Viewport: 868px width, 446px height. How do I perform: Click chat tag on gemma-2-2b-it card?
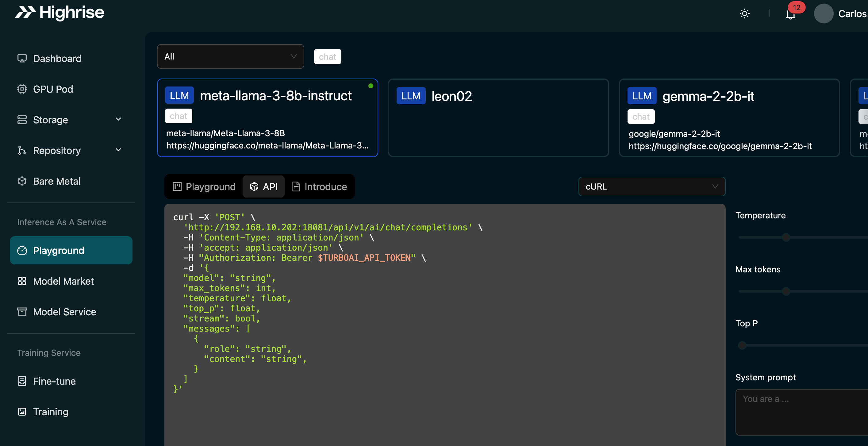coord(641,117)
